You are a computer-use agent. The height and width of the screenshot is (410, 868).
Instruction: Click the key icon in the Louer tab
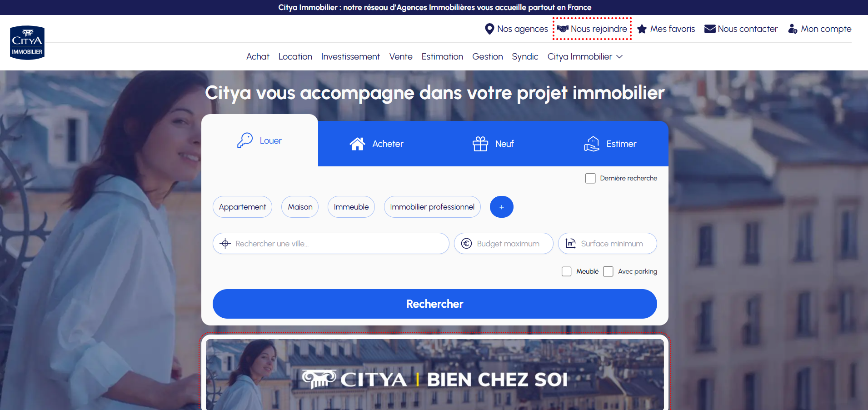tap(244, 140)
